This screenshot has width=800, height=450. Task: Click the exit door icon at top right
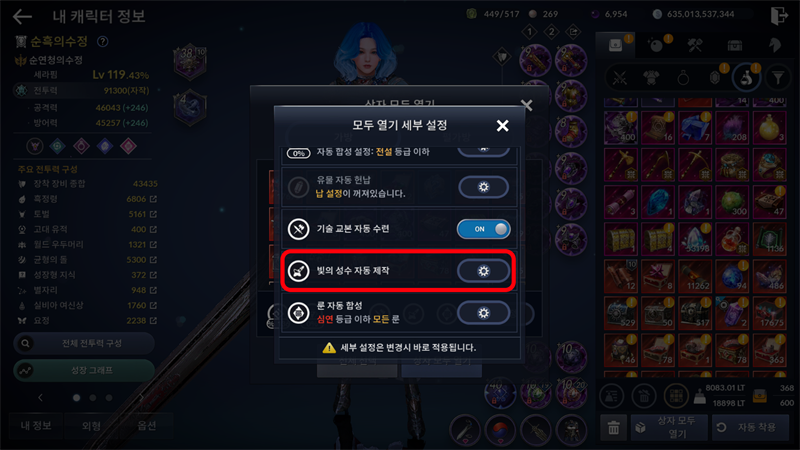point(779,15)
